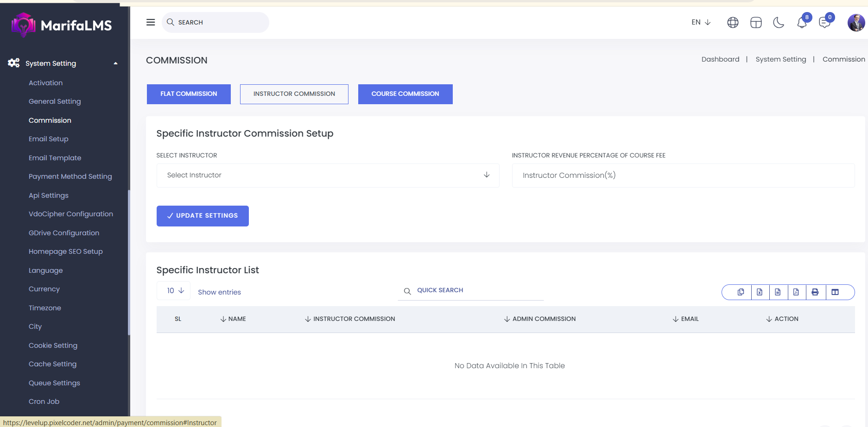868x427 pixels.
Task: Expand the Select Instructor dropdown
Action: click(x=328, y=175)
